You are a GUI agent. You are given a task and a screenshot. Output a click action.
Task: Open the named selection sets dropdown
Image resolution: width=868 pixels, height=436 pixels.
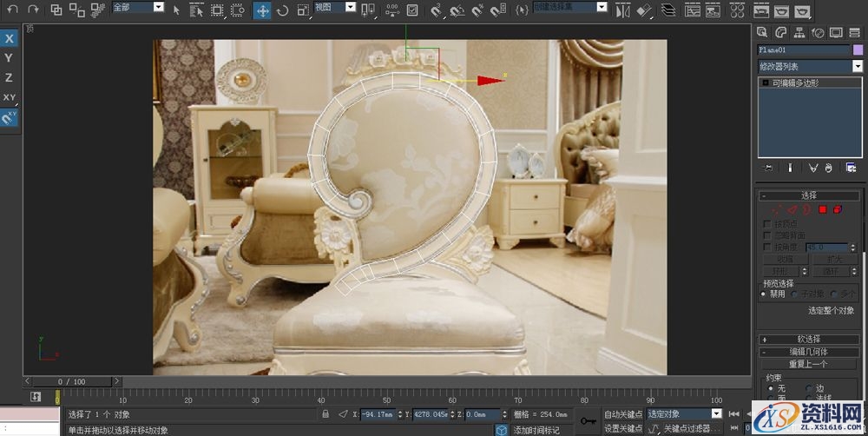pos(602,7)
